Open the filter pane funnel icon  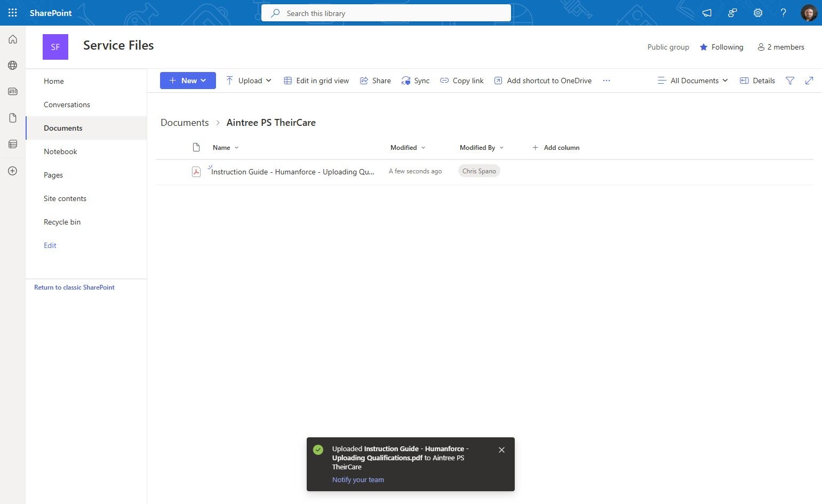coord(790,81)
